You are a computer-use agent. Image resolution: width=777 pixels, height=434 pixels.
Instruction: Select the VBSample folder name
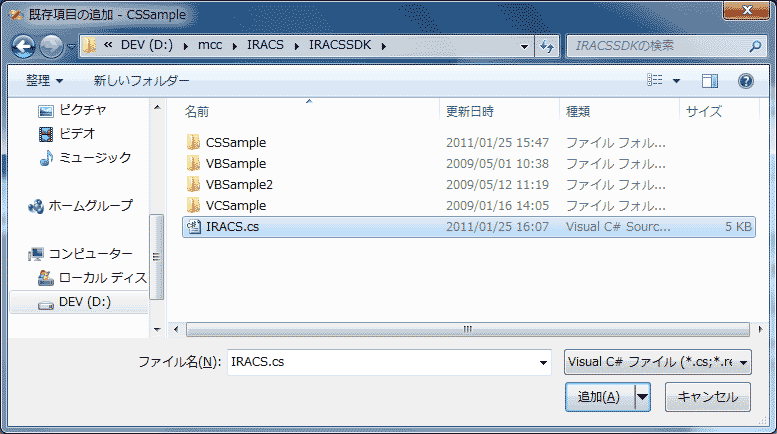(236, 163)
